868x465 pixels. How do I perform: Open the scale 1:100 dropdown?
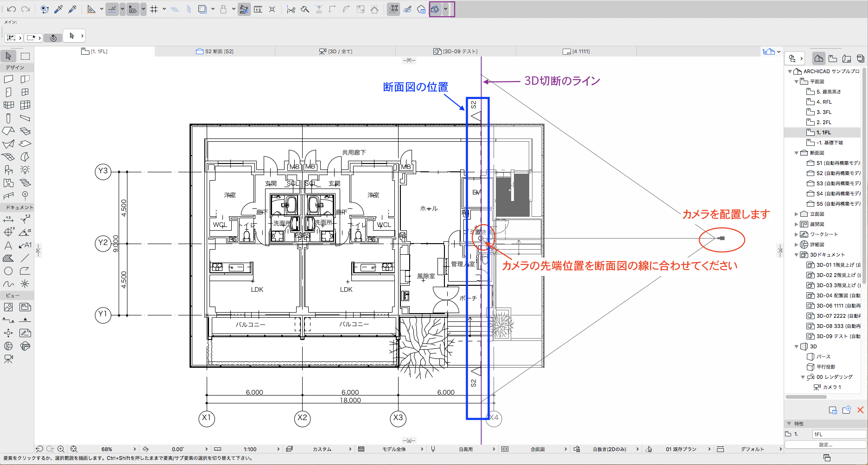(279, 449)
